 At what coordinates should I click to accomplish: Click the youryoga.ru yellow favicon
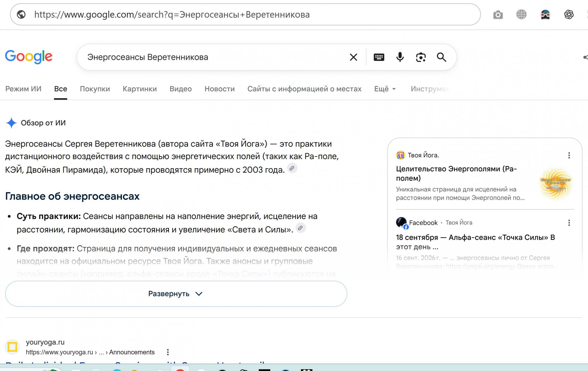[x=12, y=347]
